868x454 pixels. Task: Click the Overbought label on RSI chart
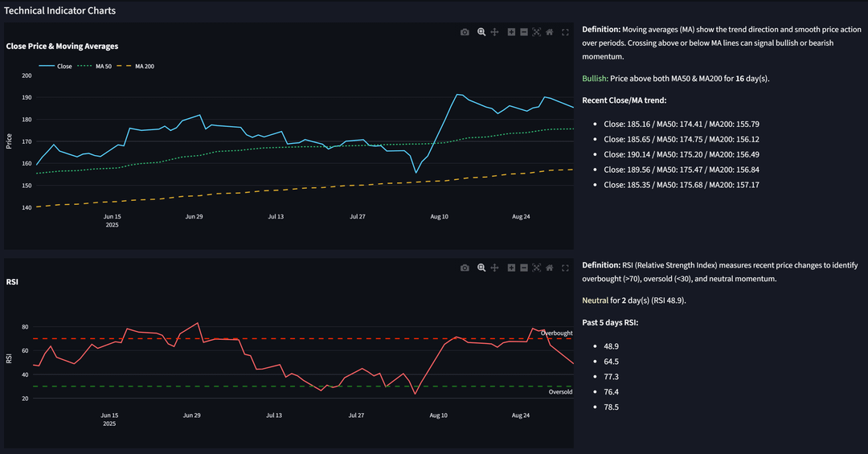[x=556, y=333]
